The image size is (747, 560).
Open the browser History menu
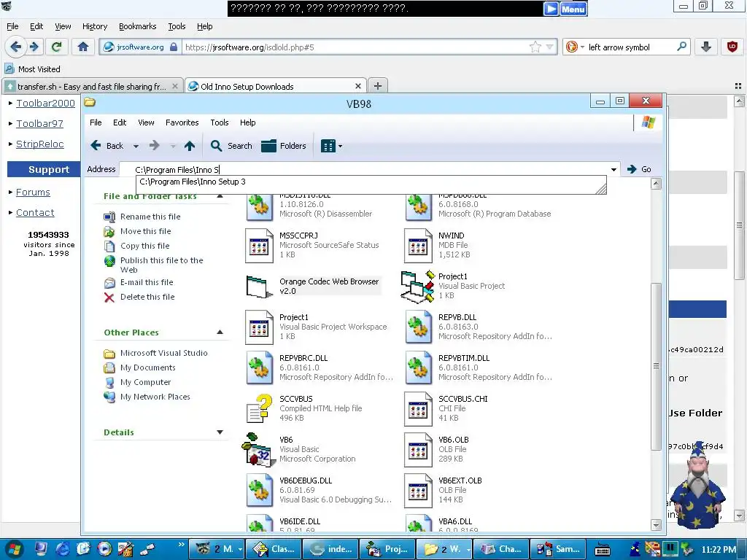[95, 26]
